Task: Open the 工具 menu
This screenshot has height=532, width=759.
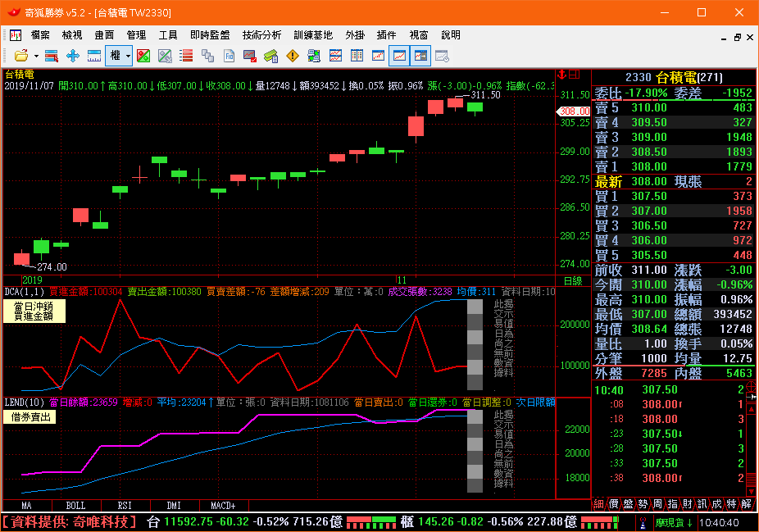Action: 168,35
